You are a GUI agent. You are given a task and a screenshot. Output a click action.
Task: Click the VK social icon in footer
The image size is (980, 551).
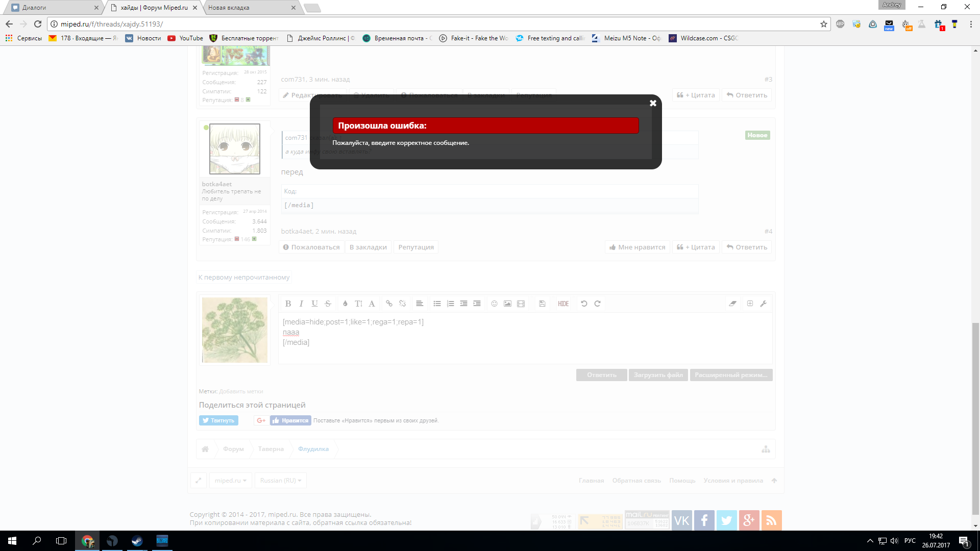point(682,520)
